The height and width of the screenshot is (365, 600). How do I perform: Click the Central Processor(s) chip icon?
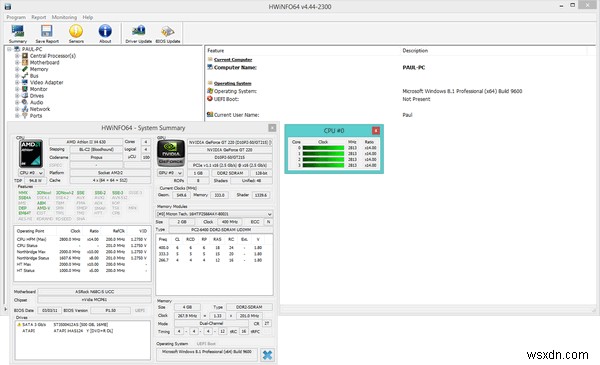click(x=25, y=56)
